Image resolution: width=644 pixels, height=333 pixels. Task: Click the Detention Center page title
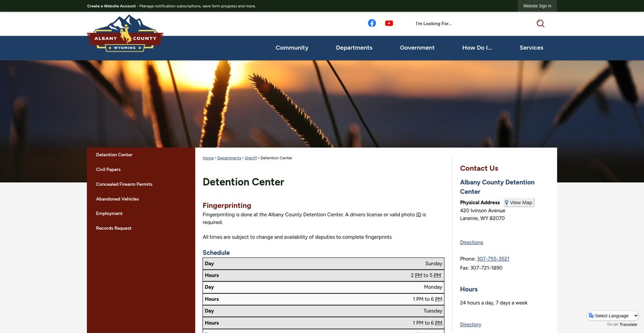[244, 182]
